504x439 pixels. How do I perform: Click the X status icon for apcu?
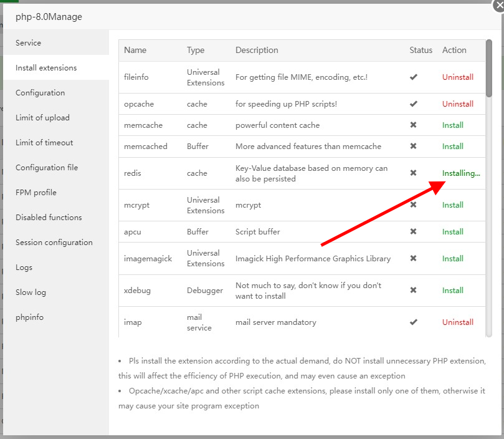pyautogui.click(x=414, y=232)
